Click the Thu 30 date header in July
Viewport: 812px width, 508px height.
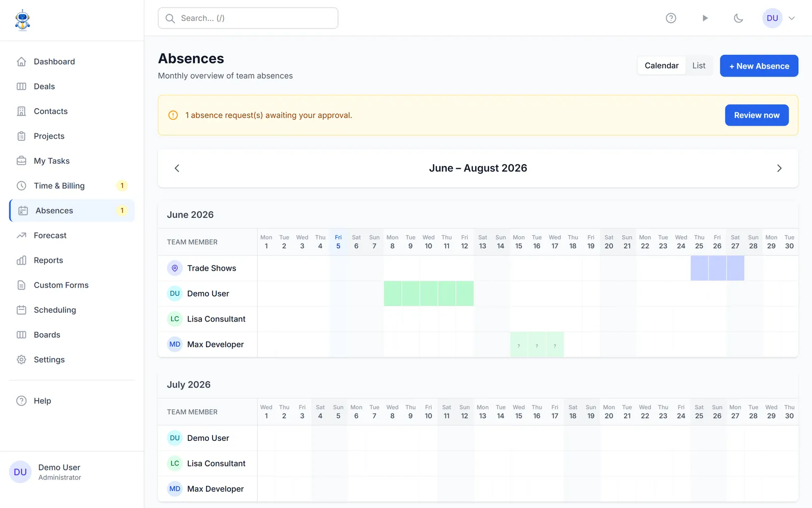coord(789,411)
